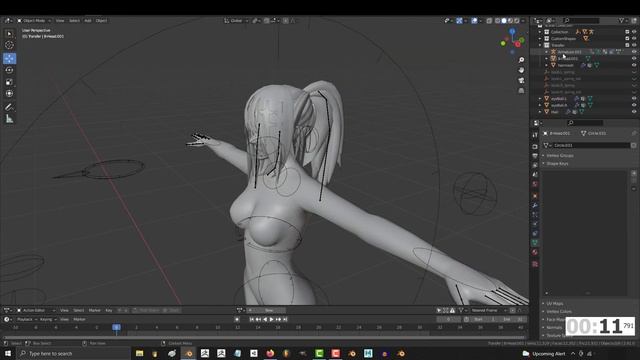Toggle camera view icon in viewport
The width and height of the screenshot is (640, 360).
tap(521, 80)
